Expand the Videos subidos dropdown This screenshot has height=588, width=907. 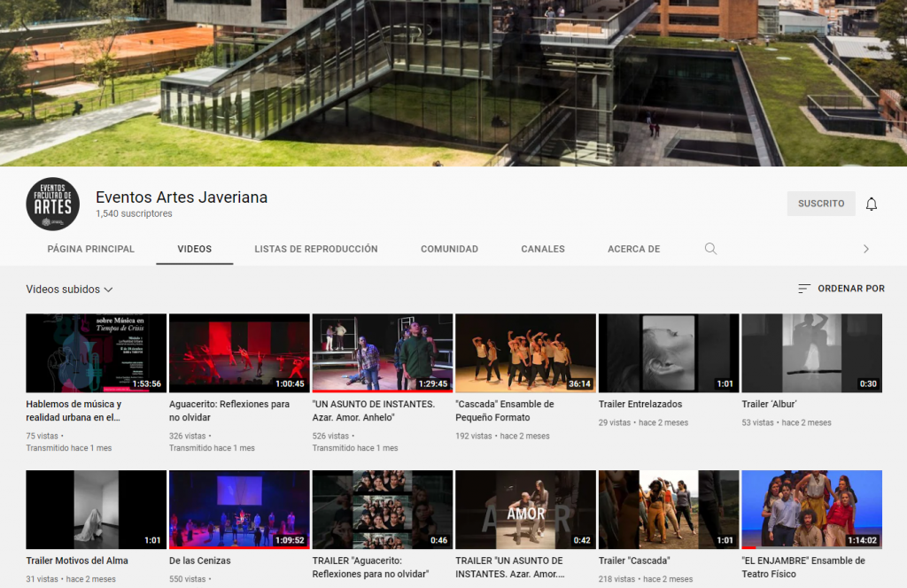coord(69,289)
